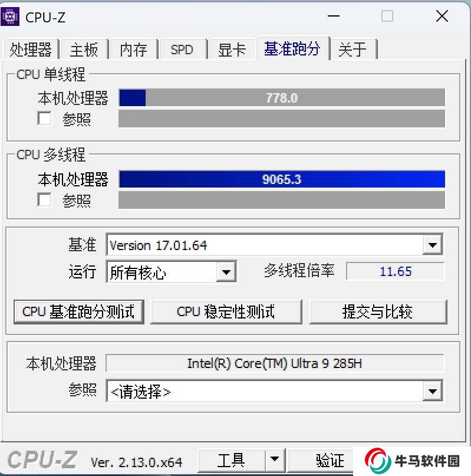Screen dimensions: 471x476
Task: Expand the 基准 version dropdown
Action: 433,245
